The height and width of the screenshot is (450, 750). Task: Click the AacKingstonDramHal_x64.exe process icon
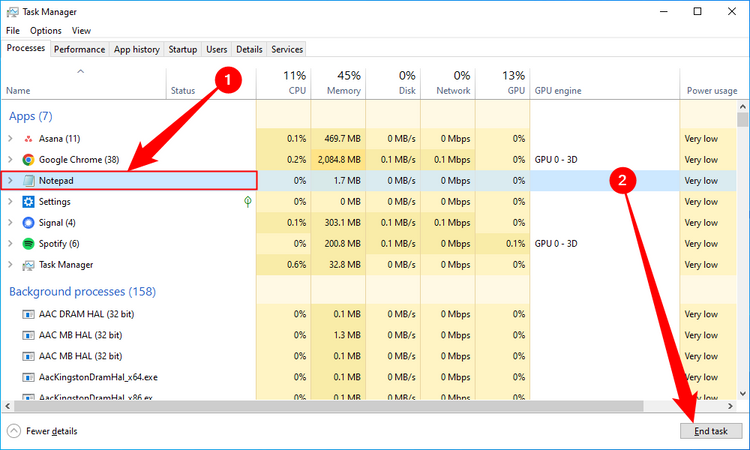click(x=28, y=377)
